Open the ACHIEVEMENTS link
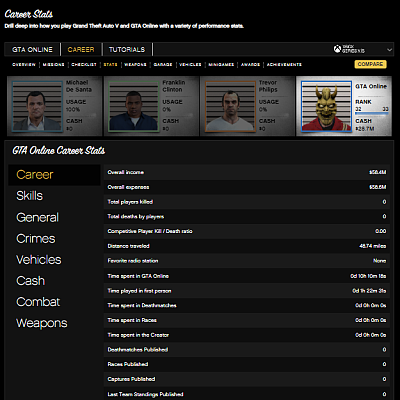The height and width of the screenshot is (400, 400). point(284,65)
